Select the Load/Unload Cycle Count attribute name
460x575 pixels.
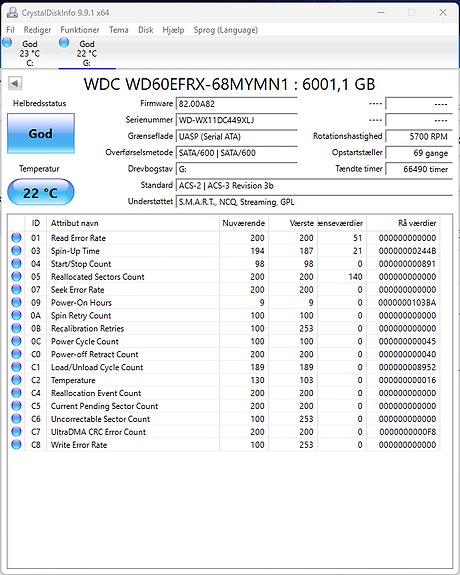pos(97,367)
